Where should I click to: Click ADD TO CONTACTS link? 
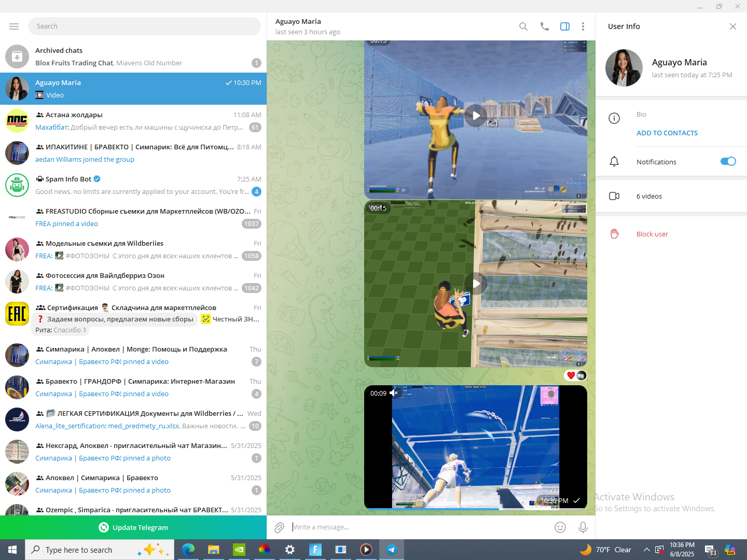(667, 133)
